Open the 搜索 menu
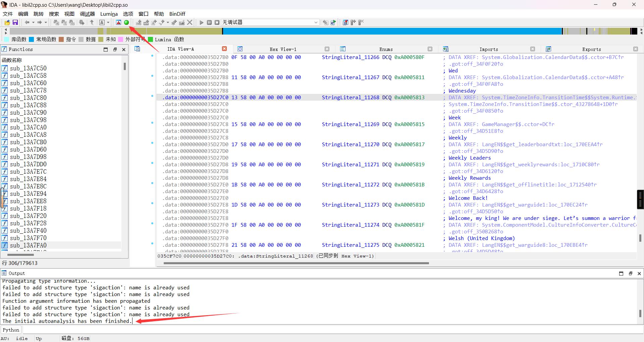This screenshot has height=342, width=644. click(54, 14)
